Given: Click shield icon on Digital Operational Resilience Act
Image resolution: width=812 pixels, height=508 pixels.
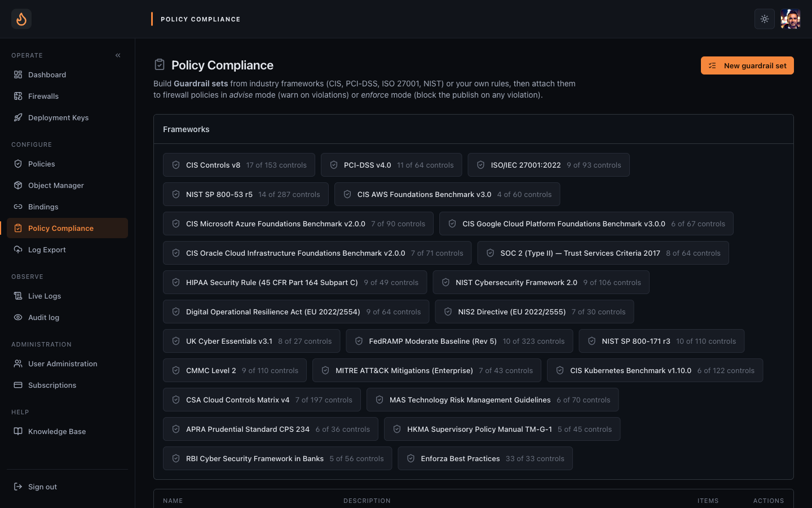Looking at the screenshot, I should (x=176, y=312).
